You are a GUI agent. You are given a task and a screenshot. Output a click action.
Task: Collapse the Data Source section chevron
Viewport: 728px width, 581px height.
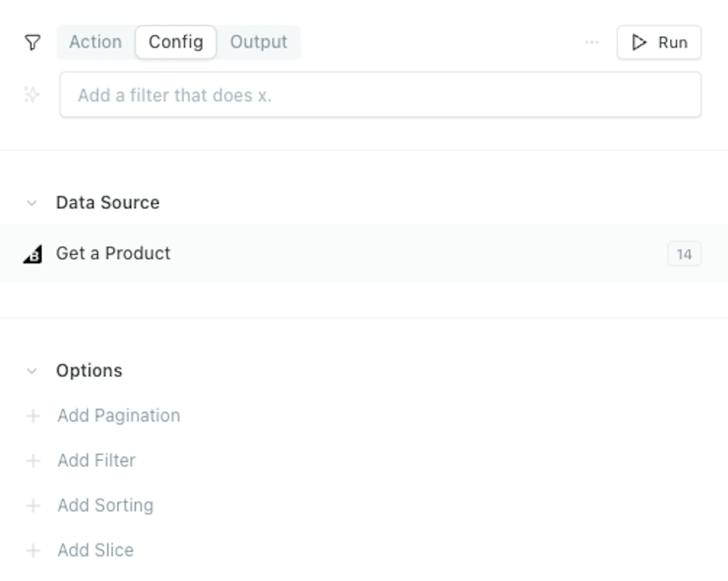coord(32,203)
